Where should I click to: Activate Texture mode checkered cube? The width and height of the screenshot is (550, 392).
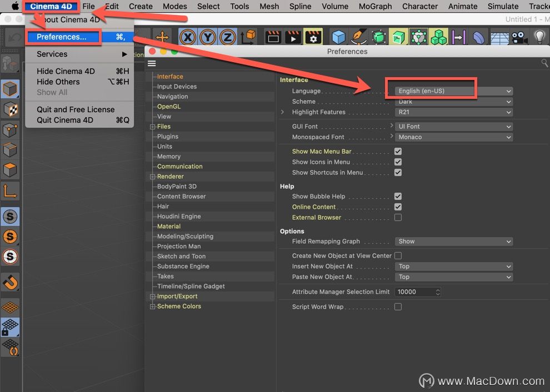click(10, 109)
